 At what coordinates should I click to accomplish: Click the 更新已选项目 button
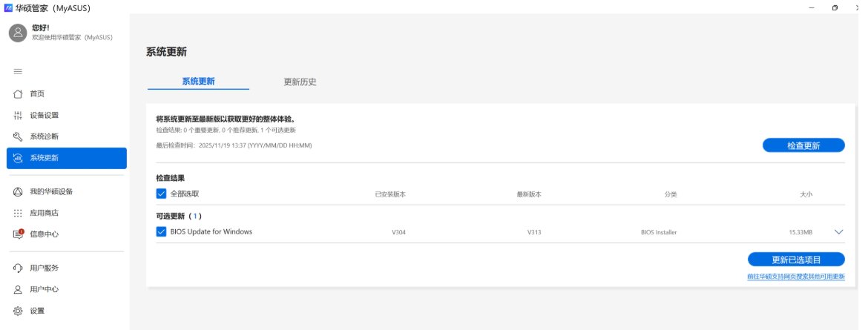coord(796,260)
